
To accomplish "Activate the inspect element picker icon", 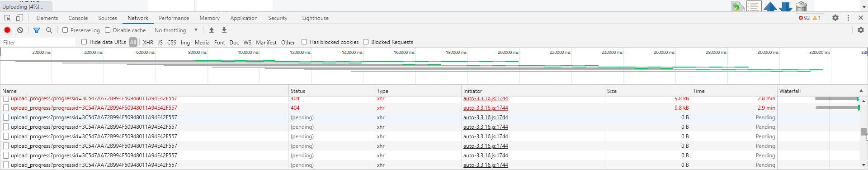I will pyautogui.click(x=8, y=18).
